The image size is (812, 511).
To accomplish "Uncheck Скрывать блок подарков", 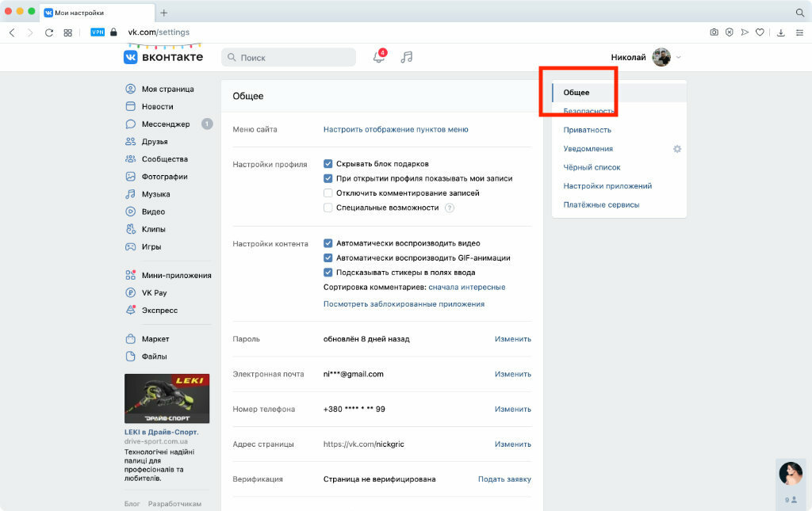I will [327, 164].
